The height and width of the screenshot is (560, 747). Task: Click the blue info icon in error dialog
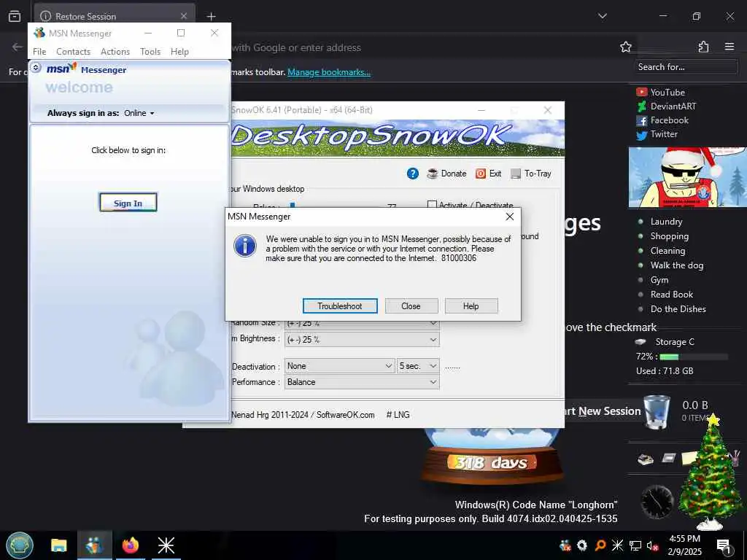[245, 246]
